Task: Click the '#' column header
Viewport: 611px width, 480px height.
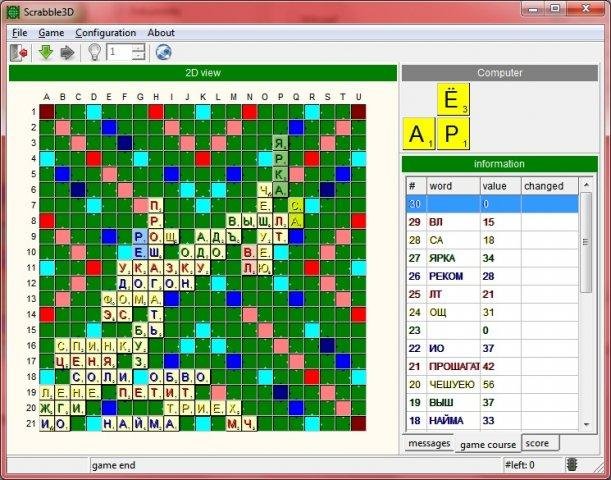Action: (416, 186)
